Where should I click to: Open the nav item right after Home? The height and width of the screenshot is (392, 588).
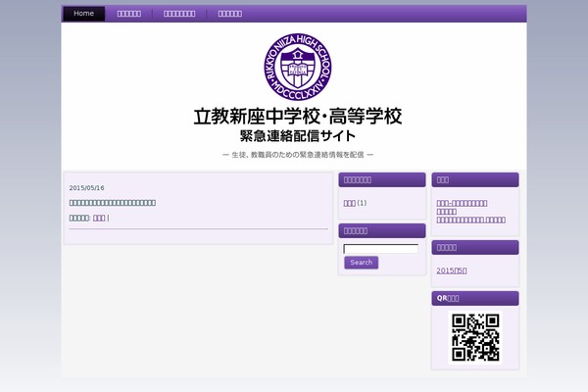tap(129, 14)
